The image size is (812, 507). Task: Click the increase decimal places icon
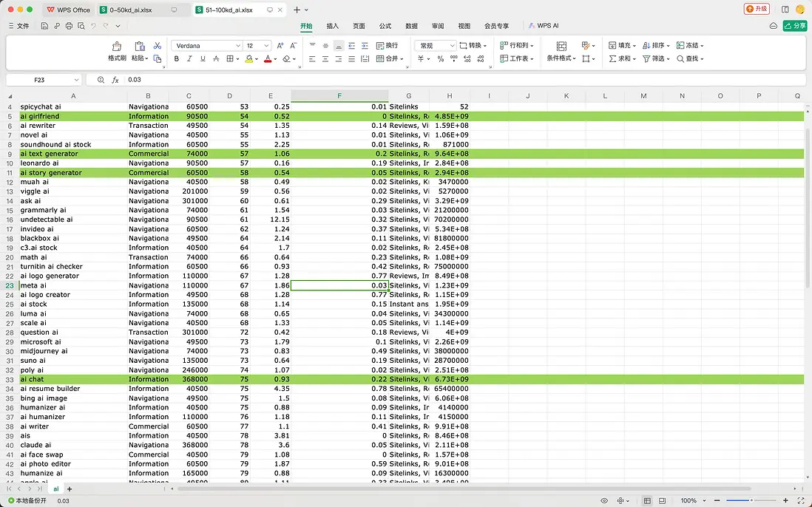coord(467,59)
